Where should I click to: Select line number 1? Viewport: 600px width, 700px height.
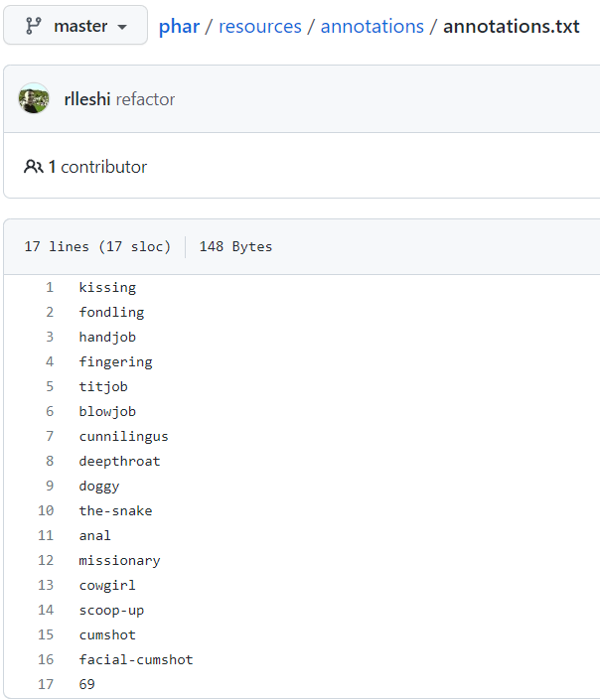tap(49, 287)
